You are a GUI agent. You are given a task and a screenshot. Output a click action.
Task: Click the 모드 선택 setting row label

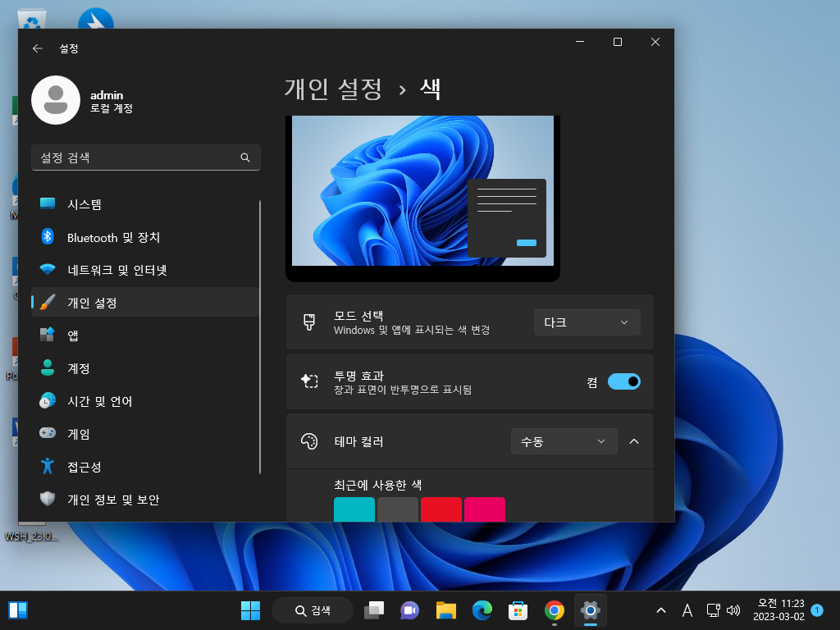tap(358, 316)
